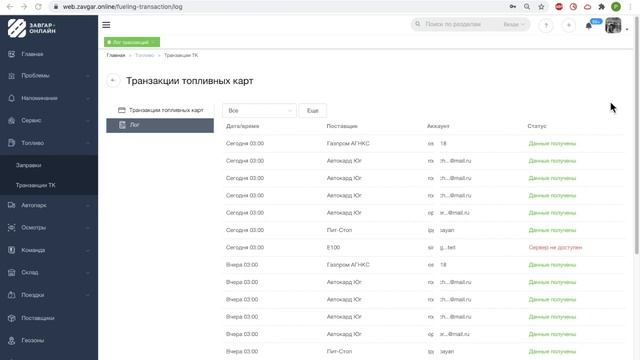This screenshot has width=640, height=360.
Task: Click Сервер не доступен status text
Action: pyautogui.click(x=555, y=247)
